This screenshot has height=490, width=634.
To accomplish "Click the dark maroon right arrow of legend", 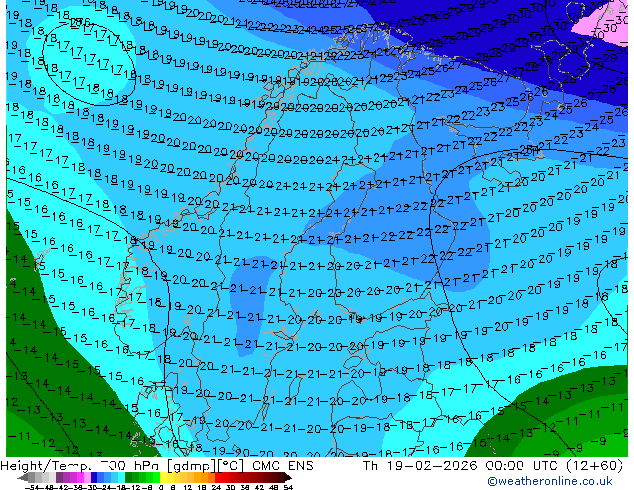I will (287, 477).
